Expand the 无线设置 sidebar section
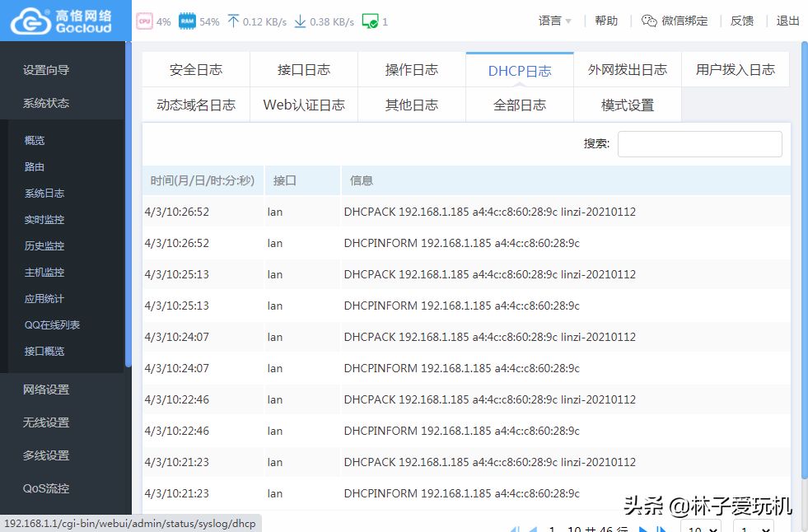This screenshot has width=808, height=532. coord(46,422)
